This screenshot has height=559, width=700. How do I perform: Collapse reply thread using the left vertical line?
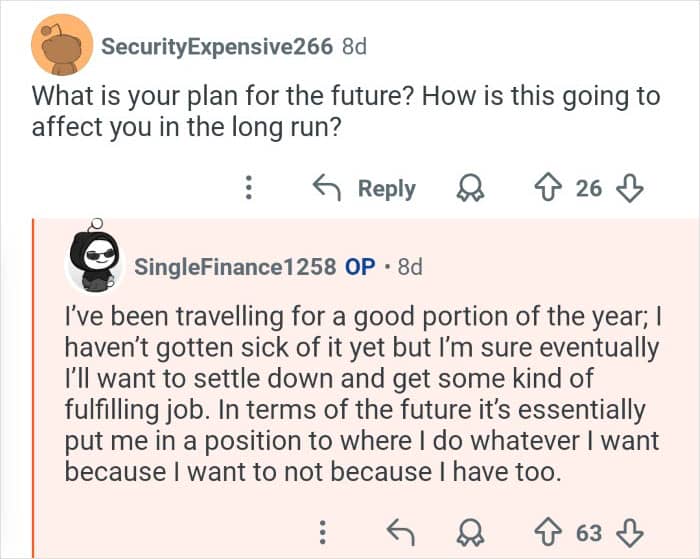[x=33, y=388]
